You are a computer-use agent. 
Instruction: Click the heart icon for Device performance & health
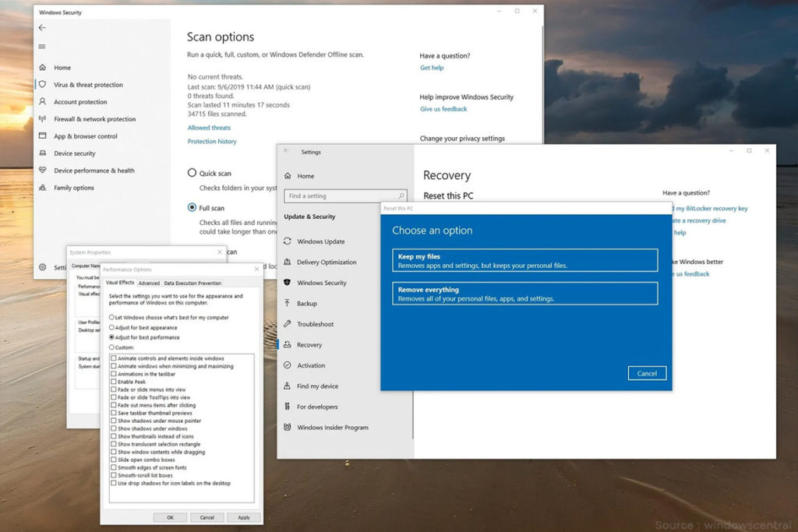point(43,170)
